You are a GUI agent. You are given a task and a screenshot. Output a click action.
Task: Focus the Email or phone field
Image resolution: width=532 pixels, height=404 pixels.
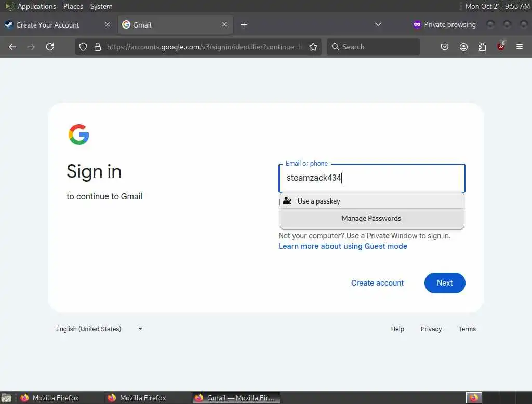[372, 178]
